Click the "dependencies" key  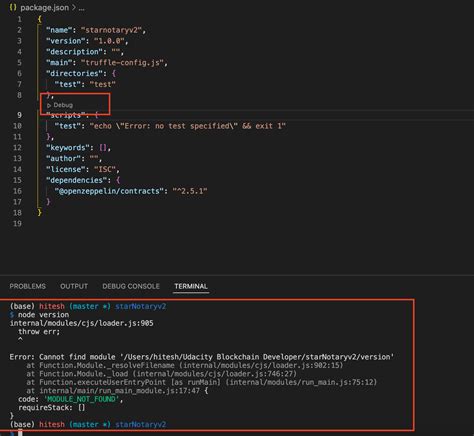coord(77,180)
